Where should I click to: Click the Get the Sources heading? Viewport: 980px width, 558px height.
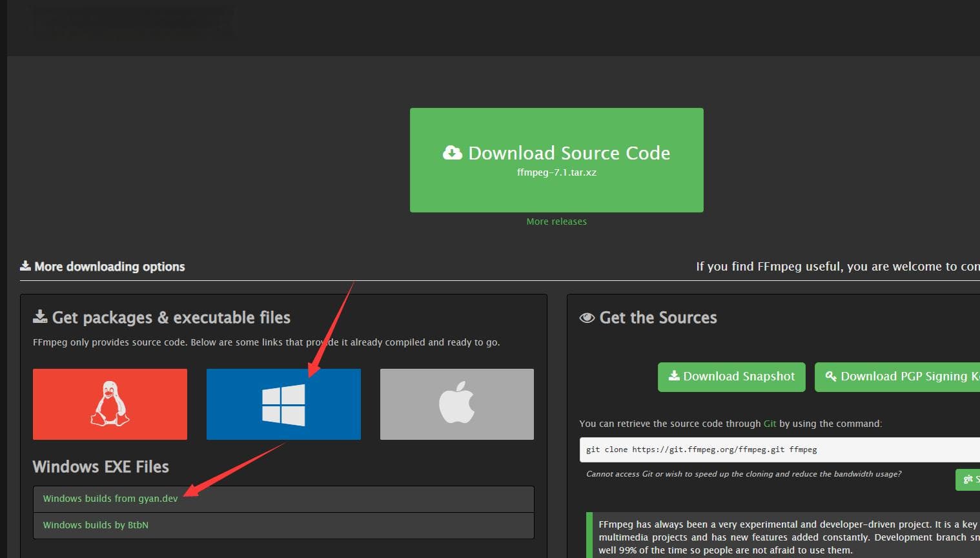pyautogui.click(x=648, y=318)
